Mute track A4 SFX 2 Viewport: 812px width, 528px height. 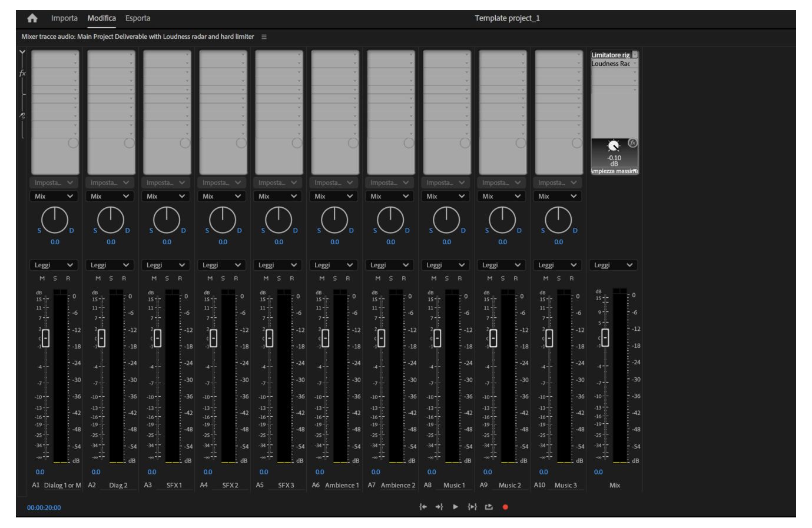[x=210, y=278]
